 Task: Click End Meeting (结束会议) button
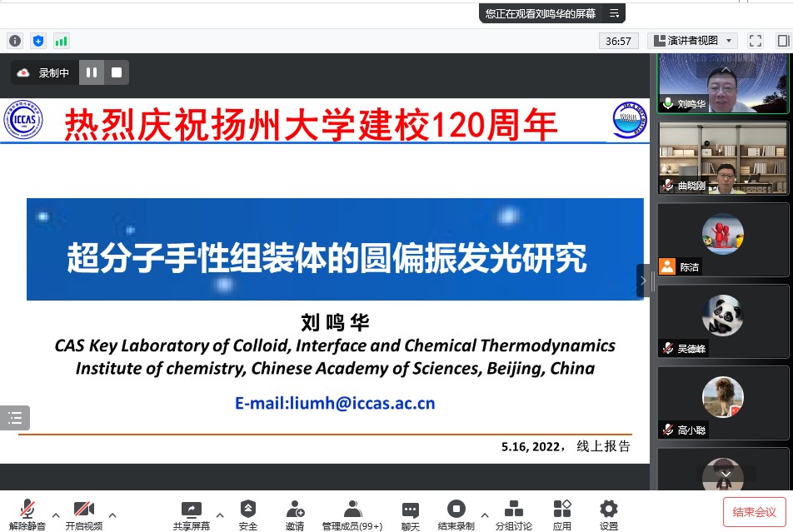point(754,512)
